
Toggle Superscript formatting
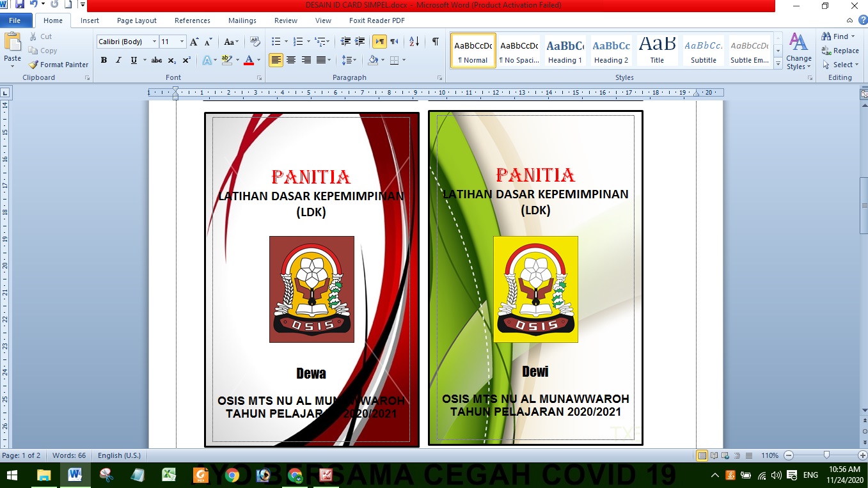[x=186, y=60]
